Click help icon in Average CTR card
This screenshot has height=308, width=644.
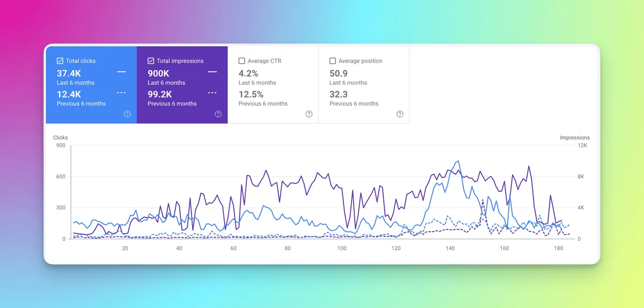click(x=309, y=114)
